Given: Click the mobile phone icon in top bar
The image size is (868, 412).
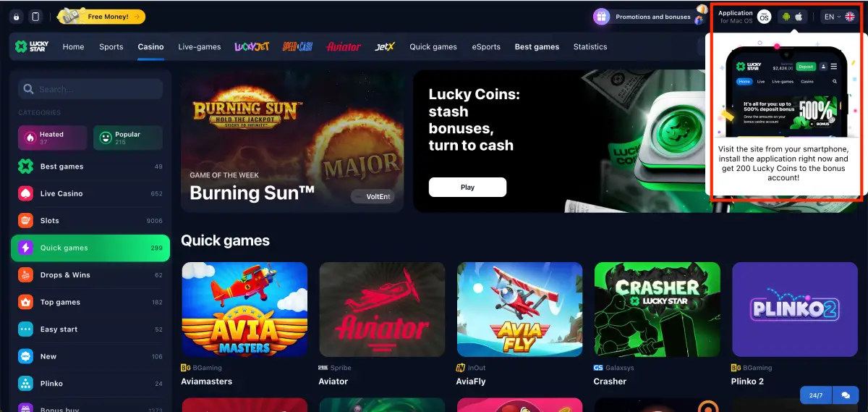Looking at the screenshot, I should click(35, 17).
